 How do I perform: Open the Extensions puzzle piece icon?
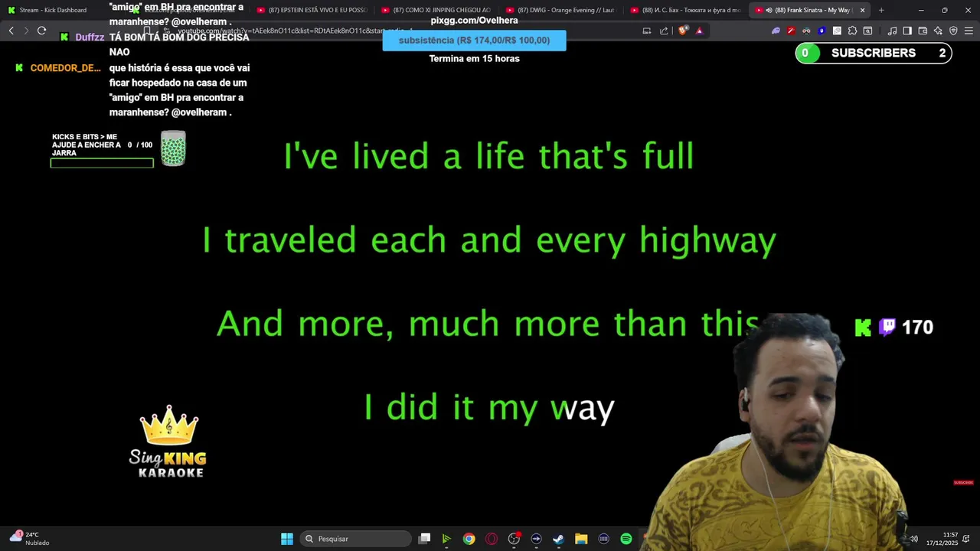click(852, 31)
